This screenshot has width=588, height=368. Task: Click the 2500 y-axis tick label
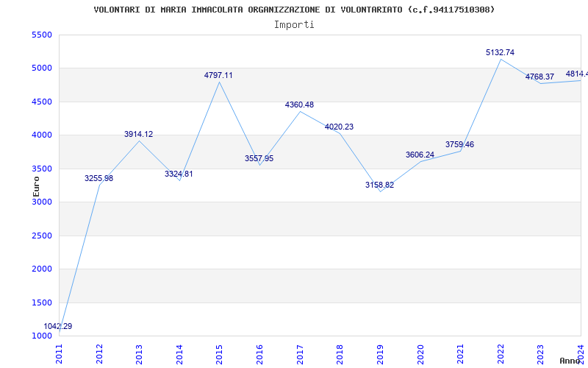click(x=42, y=236)
